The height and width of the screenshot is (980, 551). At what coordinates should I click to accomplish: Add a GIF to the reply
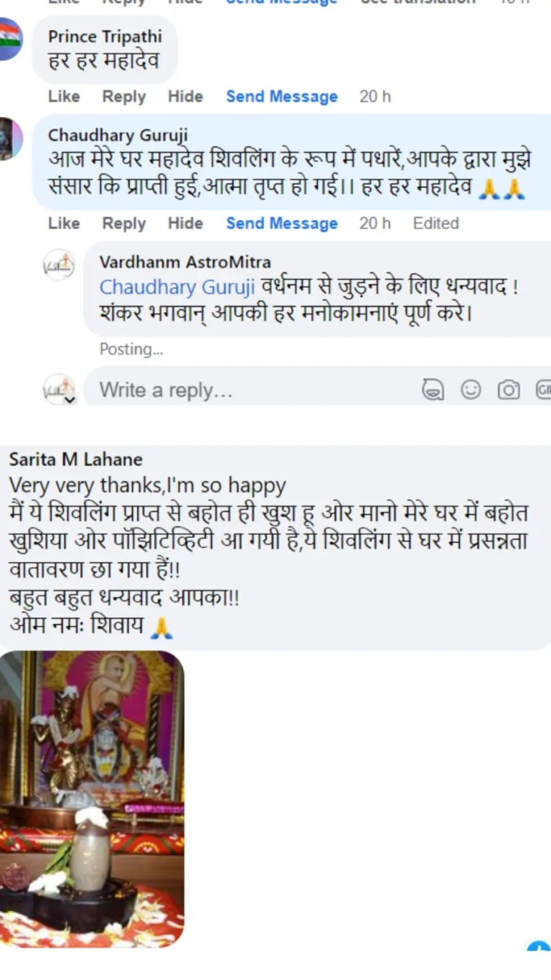544,390
